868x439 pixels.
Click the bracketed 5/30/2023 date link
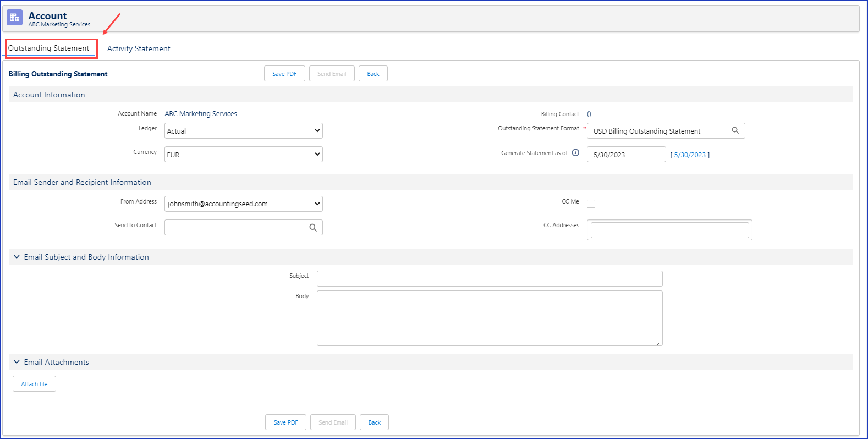pos(690,155)
